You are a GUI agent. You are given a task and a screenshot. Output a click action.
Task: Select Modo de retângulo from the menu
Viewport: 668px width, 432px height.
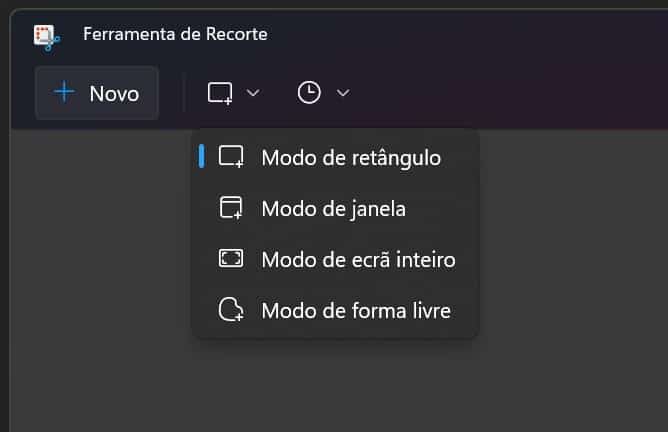click(x=350, y=157)
